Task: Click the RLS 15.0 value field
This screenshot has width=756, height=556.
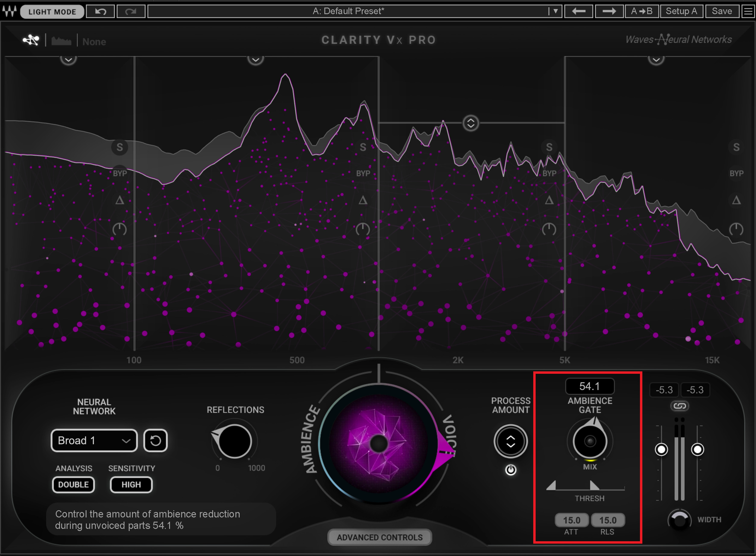Action: pyautogui.click(x=608, y=520)
